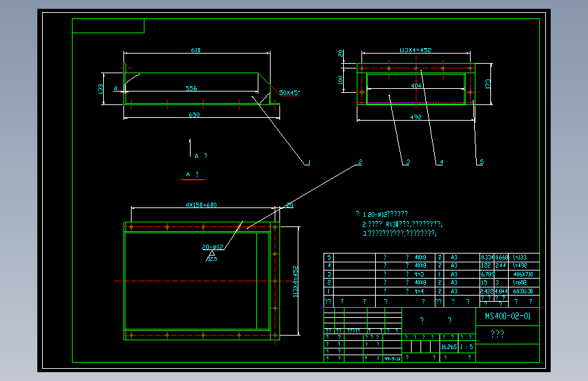
Task: Pick the 650 dimension value
Action: [194, 115]
